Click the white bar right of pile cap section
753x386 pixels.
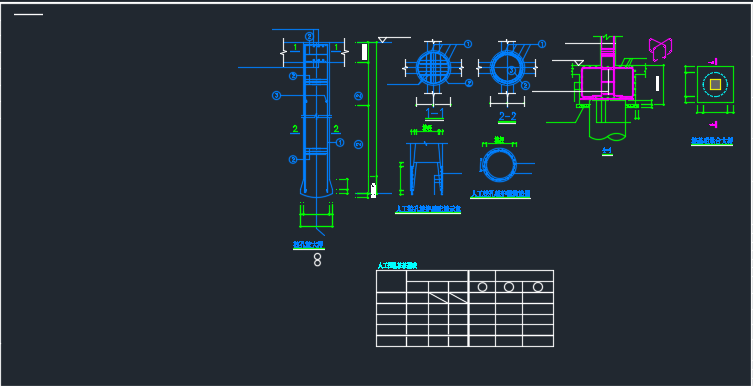coord(657,84)
